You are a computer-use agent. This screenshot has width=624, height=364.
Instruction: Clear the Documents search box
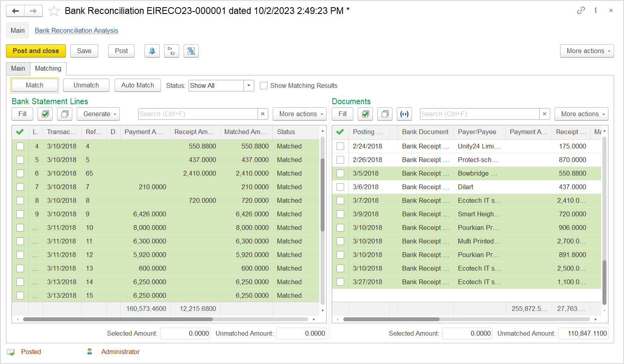pyautogui.click(x=545, y=114)
